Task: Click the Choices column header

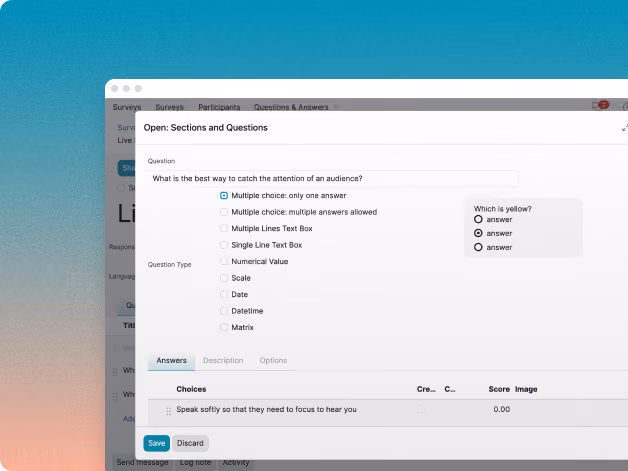Action: click(x=191, y=389)
